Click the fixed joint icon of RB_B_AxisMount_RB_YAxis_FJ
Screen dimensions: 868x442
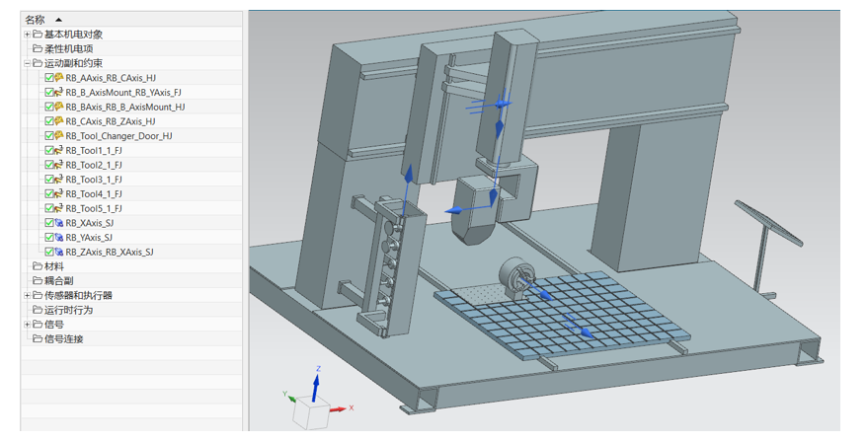click(x=59, y=93)
